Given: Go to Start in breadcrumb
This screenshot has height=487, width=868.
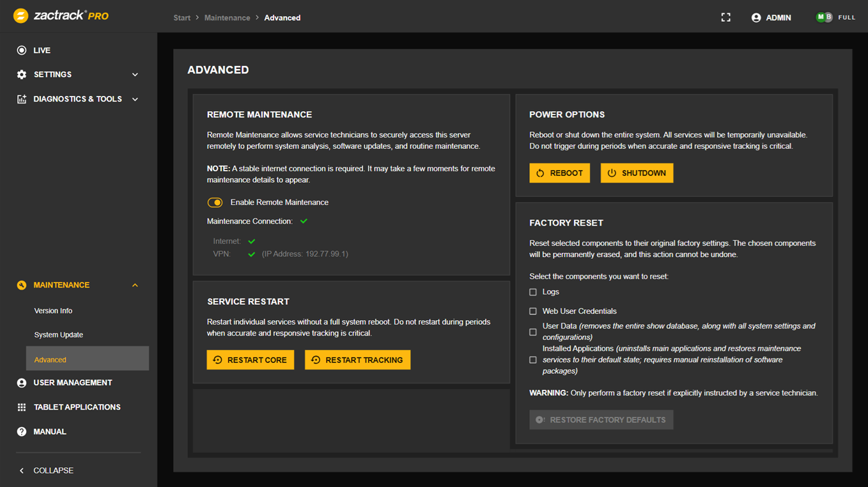Looking at the screenshot, I should click(x=182, y=18).
